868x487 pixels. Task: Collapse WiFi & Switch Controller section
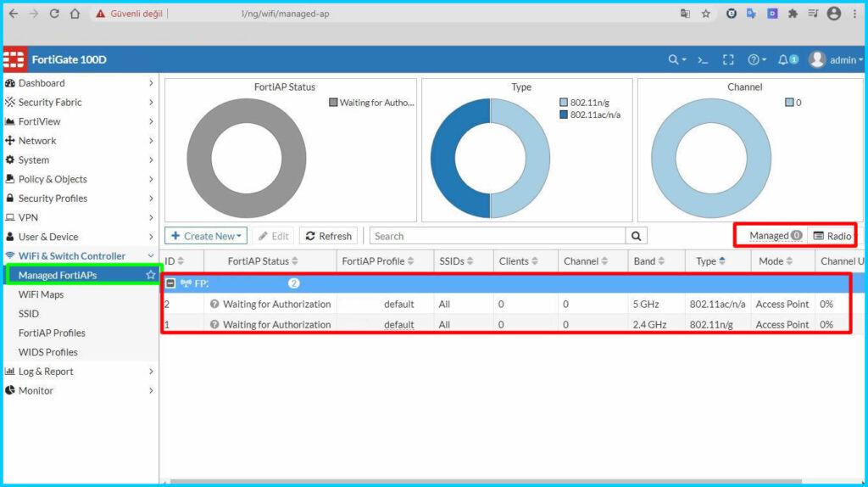coord(79,256)
